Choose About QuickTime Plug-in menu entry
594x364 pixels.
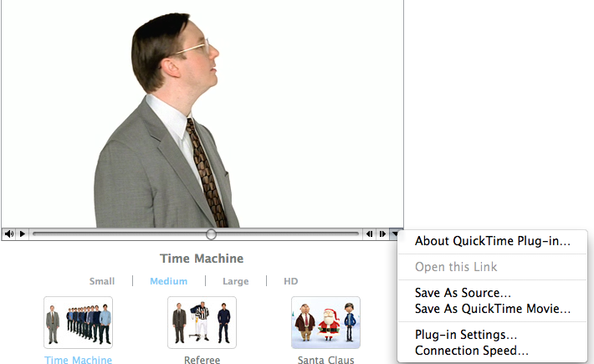[493, 241]
